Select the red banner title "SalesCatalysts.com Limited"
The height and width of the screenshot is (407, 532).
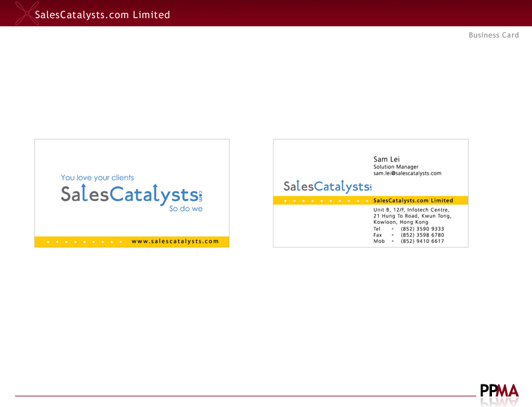[103, 15]
